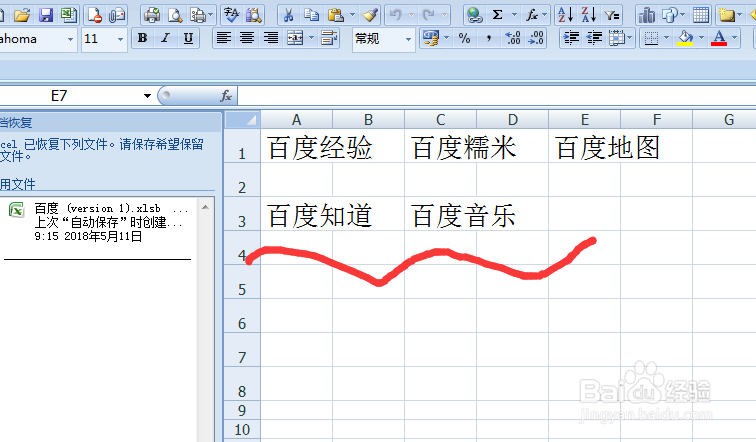The height and width of the screenshot is (442, 756).
Task: Expand the Name Box E7 dropdown
Action: 147,96
